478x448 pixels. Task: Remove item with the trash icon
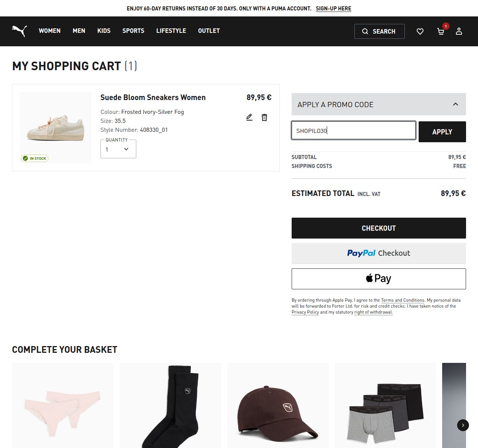click(264, 117)
